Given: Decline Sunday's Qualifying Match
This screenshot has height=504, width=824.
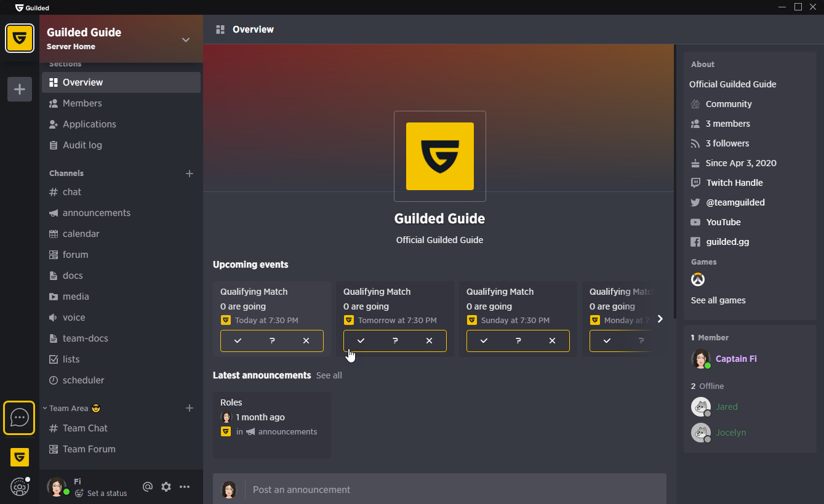Looking at the screenshot, I should (x=552, y=341).
